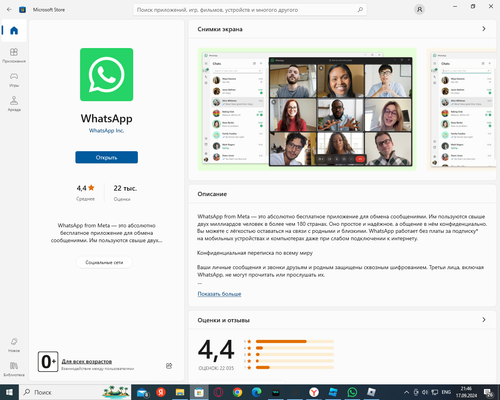Click the ОЦЕНОК: 22 035 text
500x400 pixels.
[x=216, y=368]
